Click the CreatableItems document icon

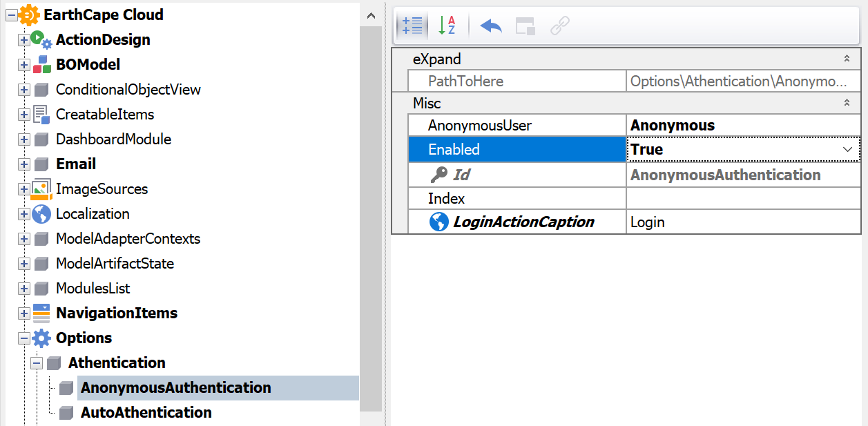41,115
